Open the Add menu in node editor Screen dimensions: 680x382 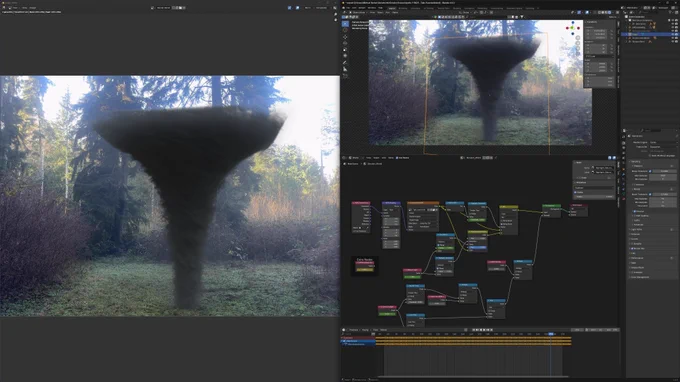[x=383, y=158]
